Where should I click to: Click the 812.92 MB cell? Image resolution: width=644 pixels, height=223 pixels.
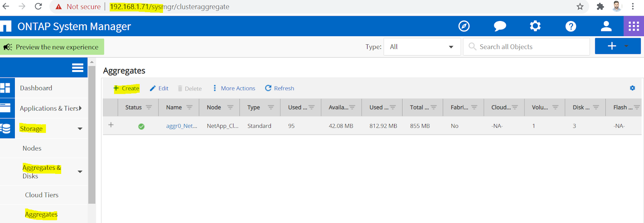pos(383,126)
